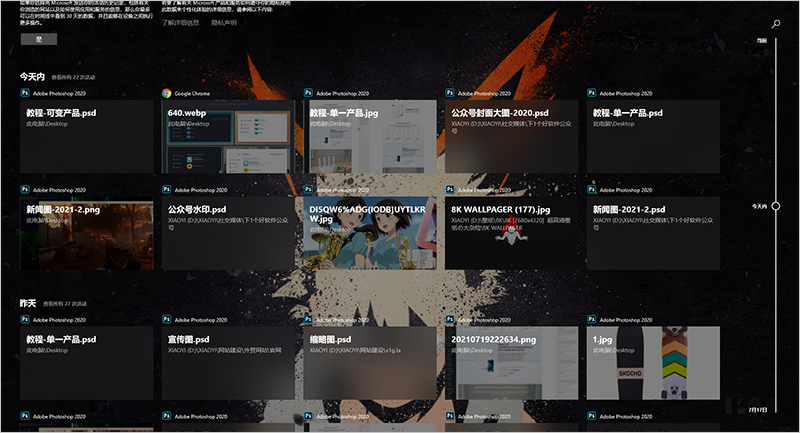Open the timeline search icon
The width and height of the screenshot is (800, 433).
[x=776, y=24]
